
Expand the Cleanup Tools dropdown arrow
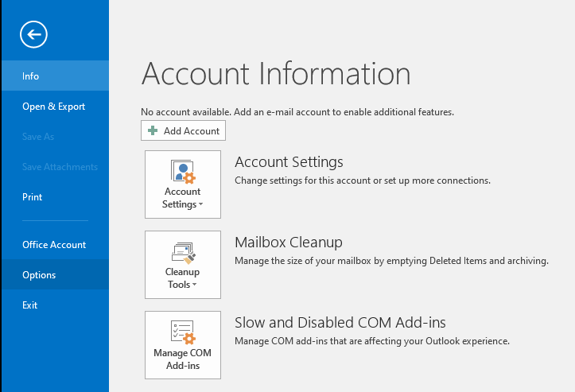tap(194, 285)
